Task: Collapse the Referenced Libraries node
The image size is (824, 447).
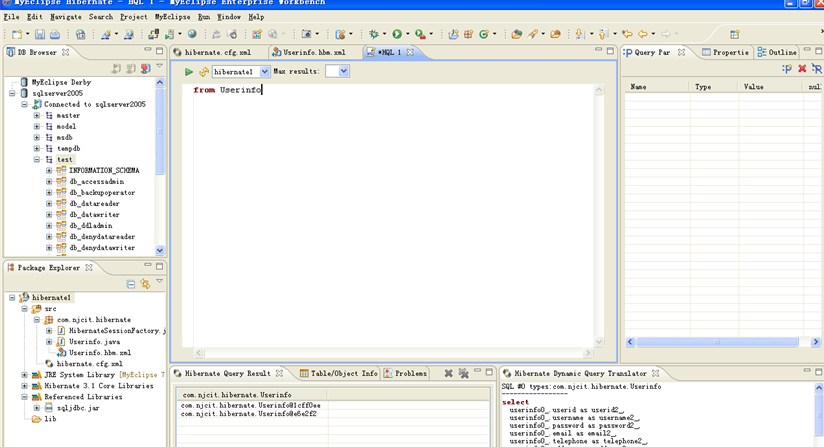Action: pyautogui.click(x=24, y=397)
